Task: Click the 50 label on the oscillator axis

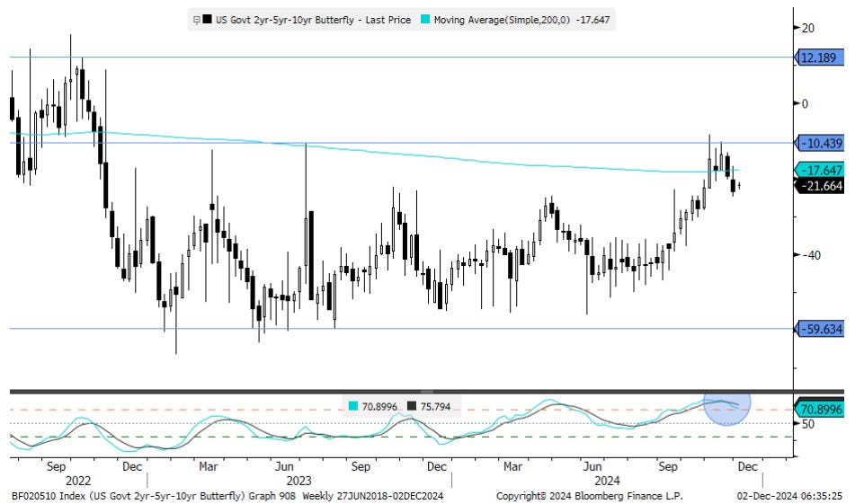Action: 808,424
